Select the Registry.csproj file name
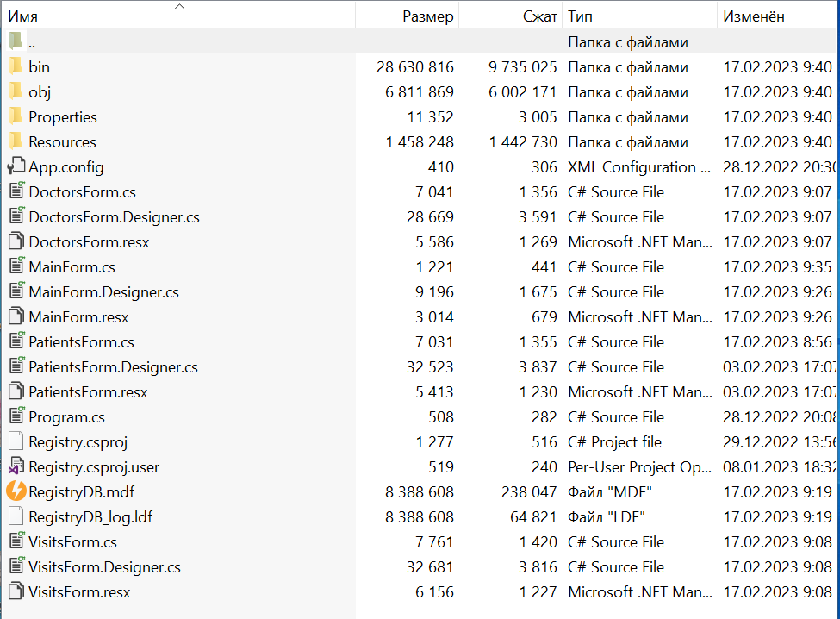Image resolution: width=840 pixels, height=619 pixels. 78,441
